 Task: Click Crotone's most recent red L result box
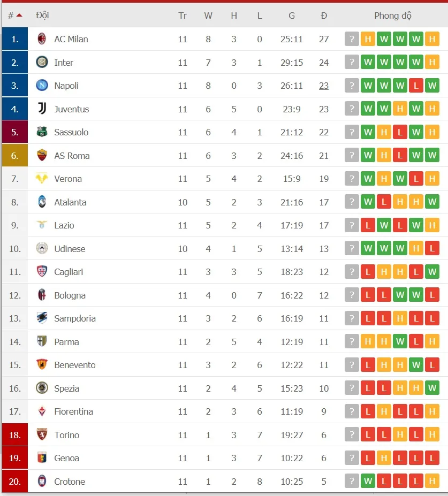pyautogui.click(x=416, y=481)
